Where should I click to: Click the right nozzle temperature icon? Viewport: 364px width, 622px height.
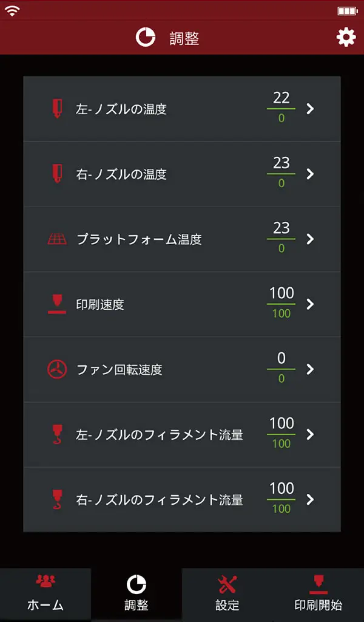(57, 174)
